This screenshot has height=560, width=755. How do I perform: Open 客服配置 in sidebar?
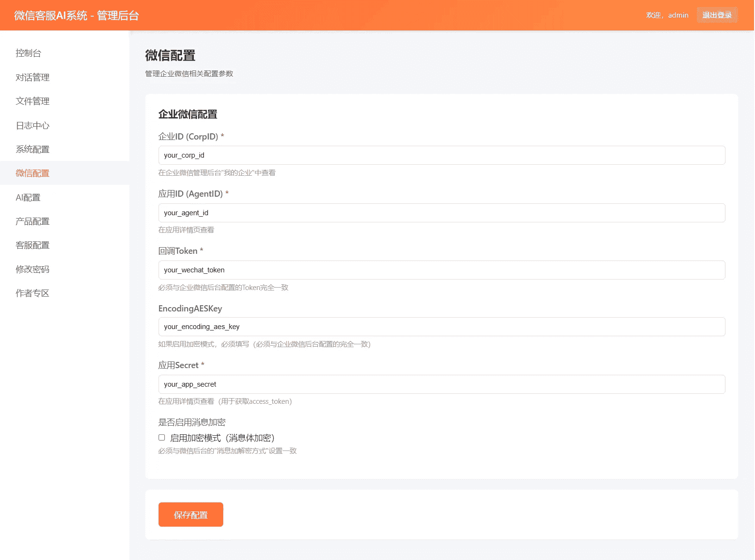[32, 245]
